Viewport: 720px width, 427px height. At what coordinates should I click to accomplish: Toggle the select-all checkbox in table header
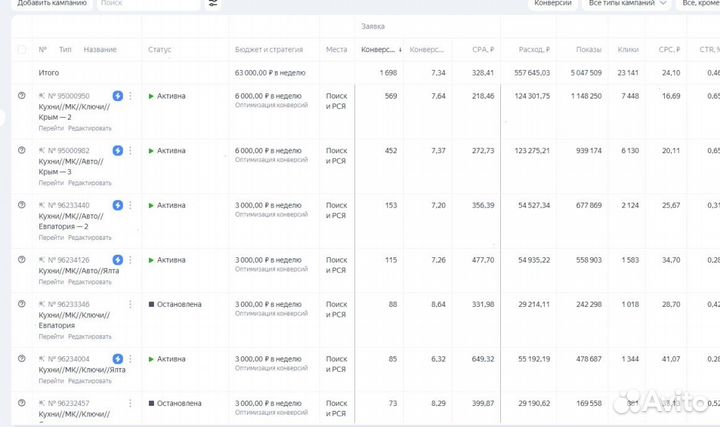click(x=22, y=49)
